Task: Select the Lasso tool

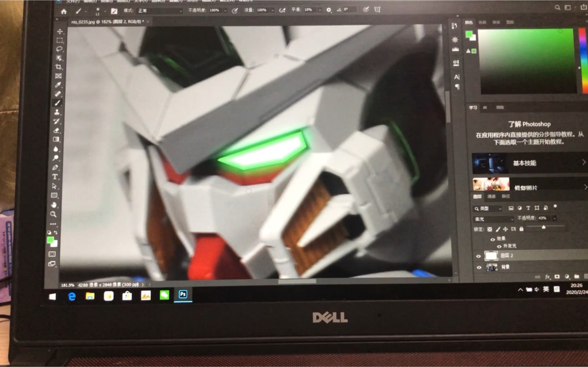Action: point(59,49)
